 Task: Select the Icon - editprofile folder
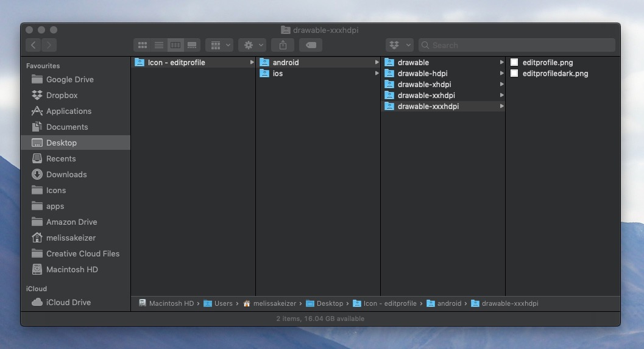pyautogui.click(x=194, y=62)
